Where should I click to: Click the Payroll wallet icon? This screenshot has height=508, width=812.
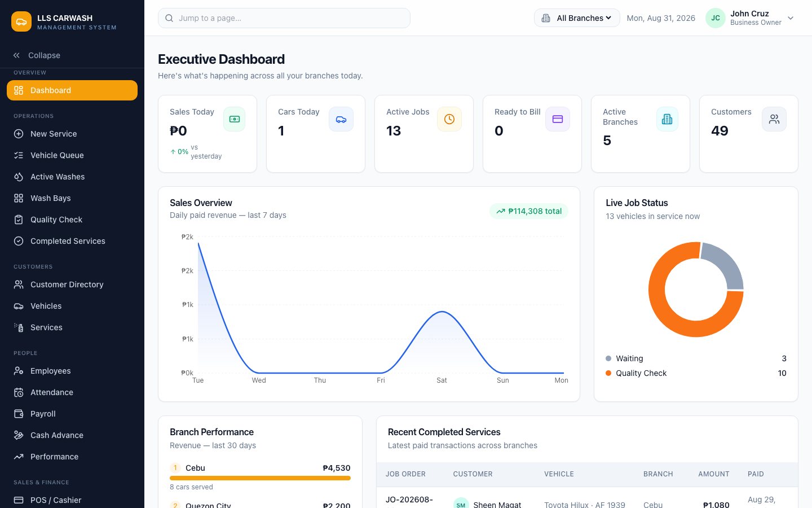click(x=19, y=414)
